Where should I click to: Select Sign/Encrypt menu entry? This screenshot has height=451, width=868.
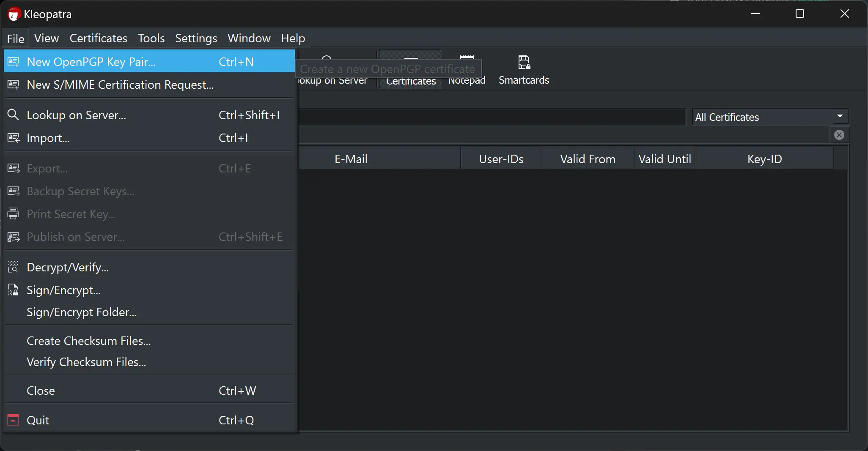click(x=149, y=290)
